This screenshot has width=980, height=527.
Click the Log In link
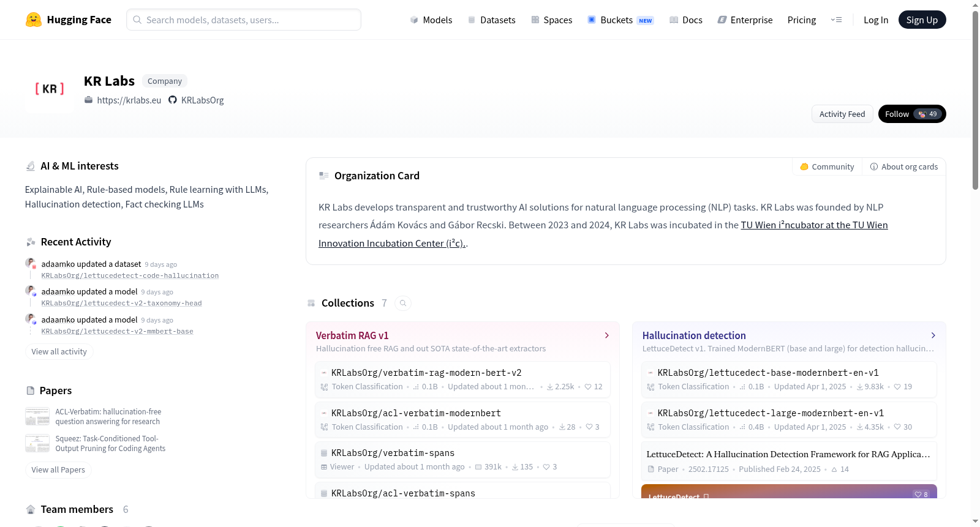(876, 20)
